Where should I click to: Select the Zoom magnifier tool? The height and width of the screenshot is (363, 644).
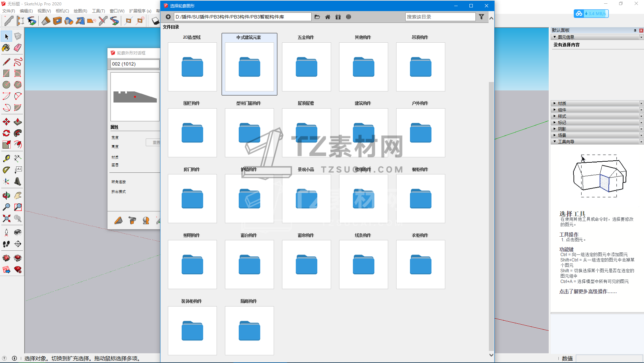pos(6,207)
